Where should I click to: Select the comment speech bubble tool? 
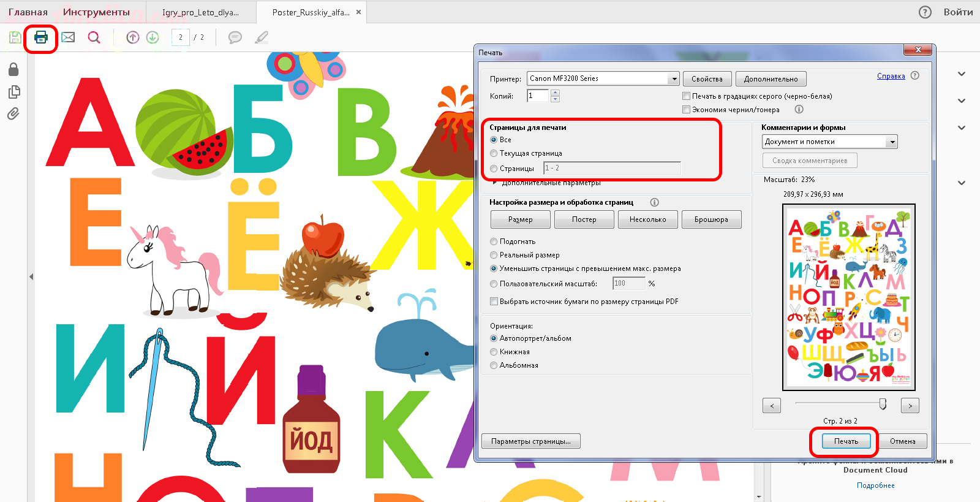tap(235, 37)
